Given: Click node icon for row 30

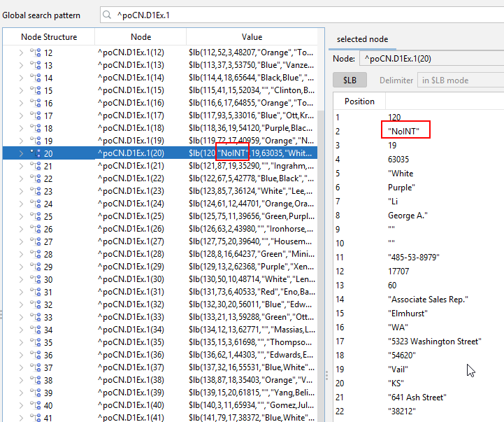Looking at the screenshot, I should 35,279.
